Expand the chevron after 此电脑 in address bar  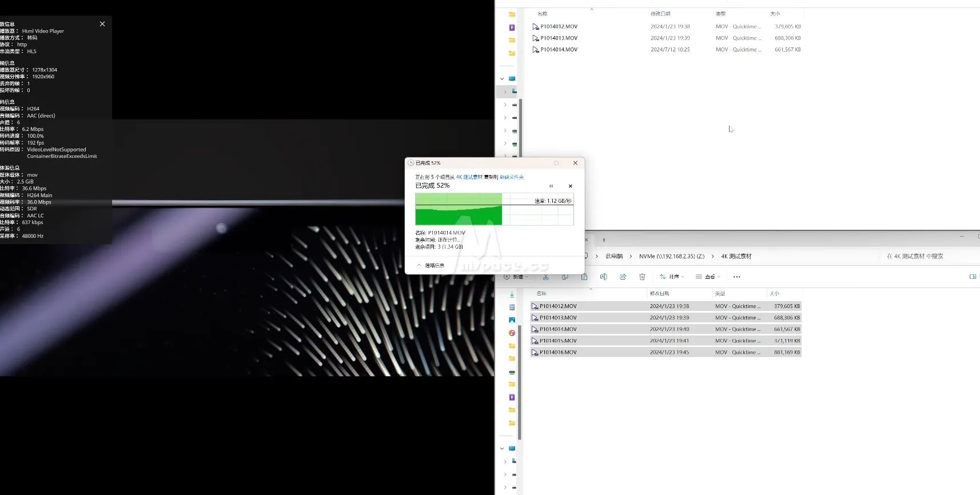(631, 256)
